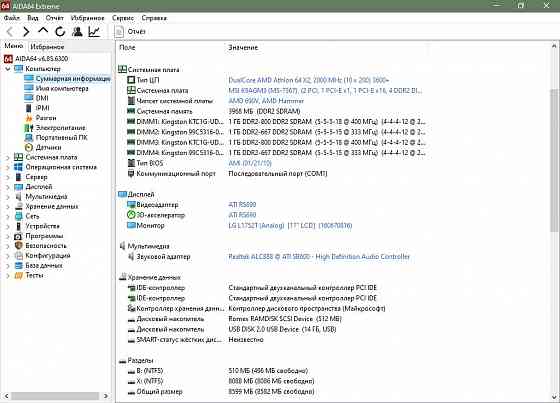Select the IPMI tree item
560x403 pixels.
[x=42, y=108]
